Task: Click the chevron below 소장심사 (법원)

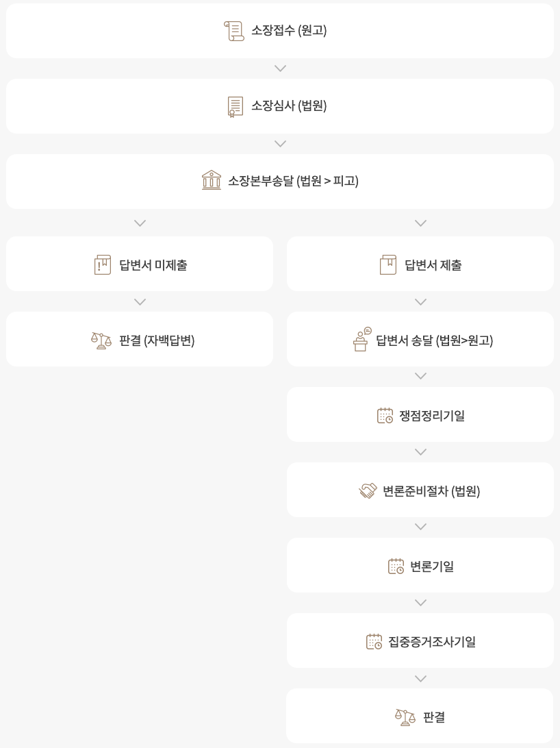Action: [280, 144]
